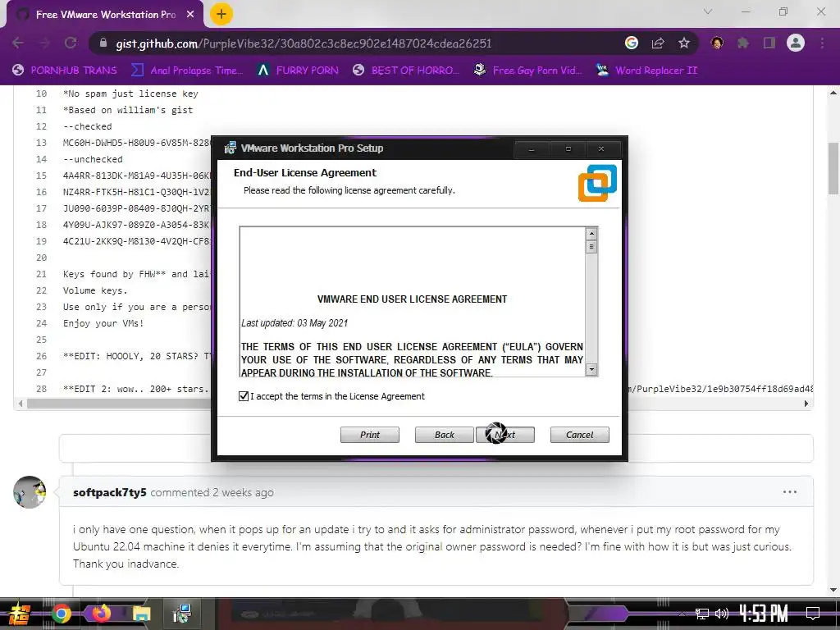Close the Free VMware Workstation Pro tab
Screen dimensions: 840x630
pos(190,15)
